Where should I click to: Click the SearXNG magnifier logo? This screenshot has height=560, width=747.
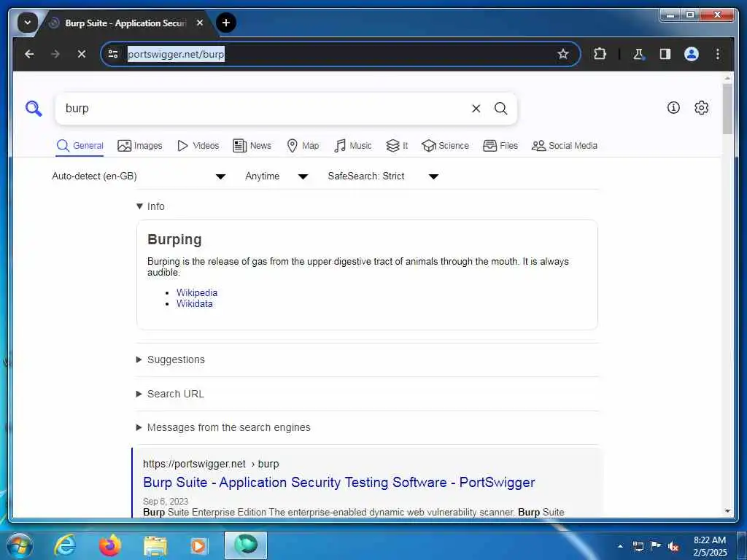coord(34,109)
